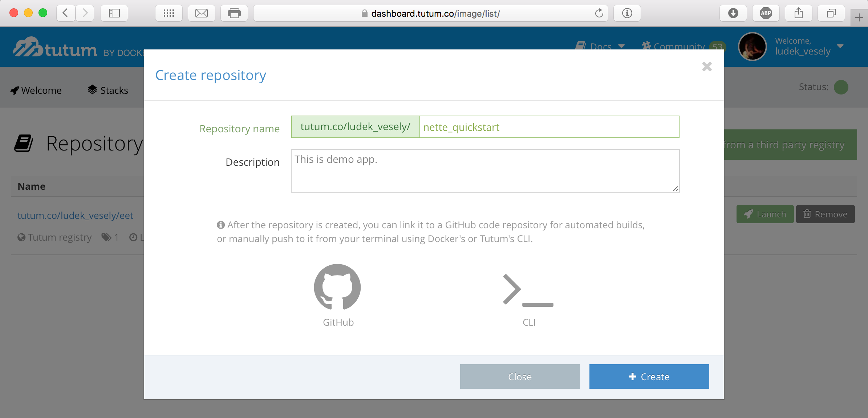Open the Top Sites grid icon
Image resolution: width=868 pixels, height=418 pixels.
click(x=169, y=13)
